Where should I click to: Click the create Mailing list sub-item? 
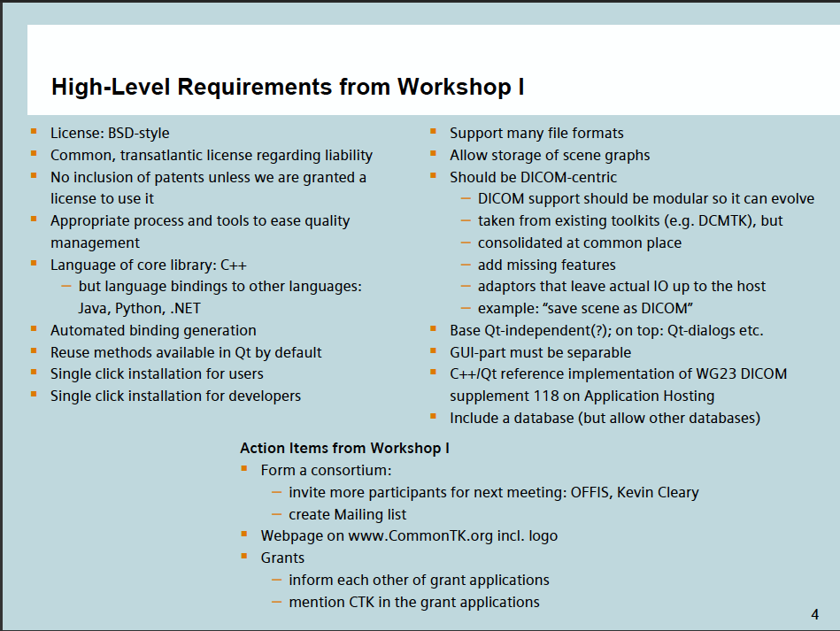347,514
